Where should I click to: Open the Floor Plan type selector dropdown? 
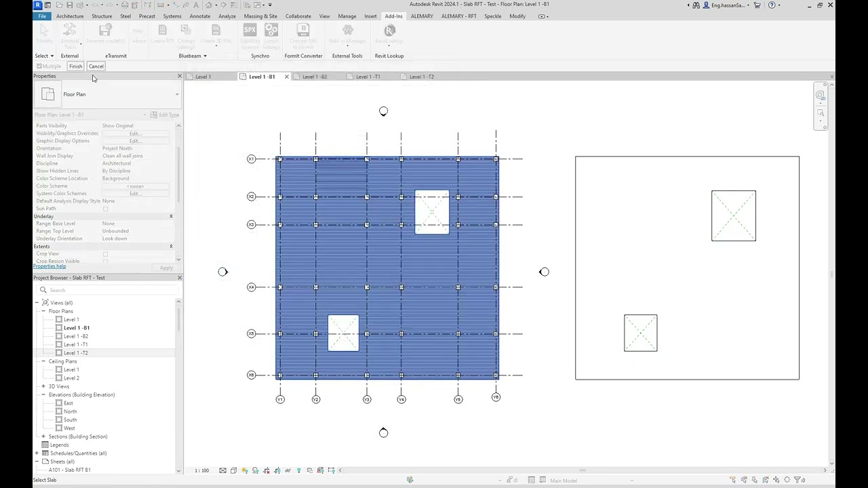(x=177, y=95)
